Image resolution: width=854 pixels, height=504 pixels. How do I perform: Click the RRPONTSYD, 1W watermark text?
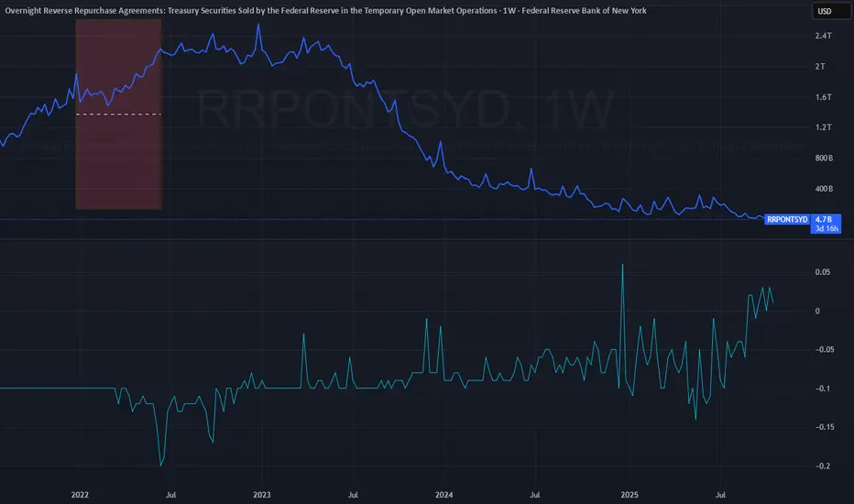click(x=403, y=113)
